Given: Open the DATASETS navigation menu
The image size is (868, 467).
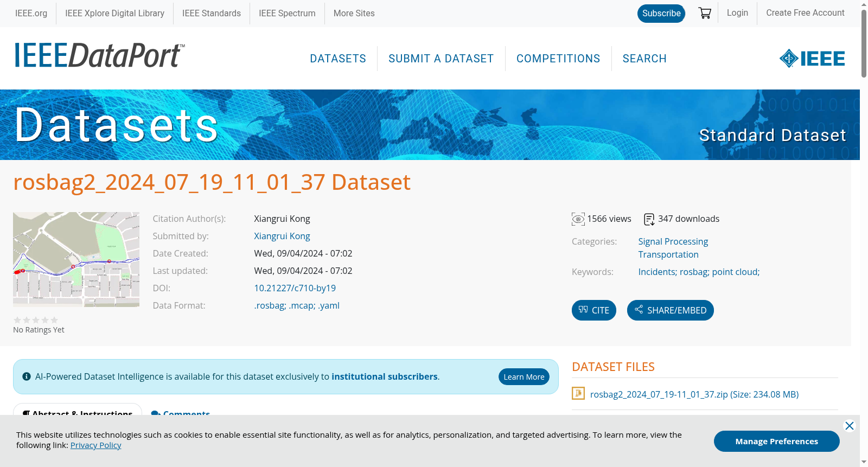Looking at the screenshot, I should [338, 59].
